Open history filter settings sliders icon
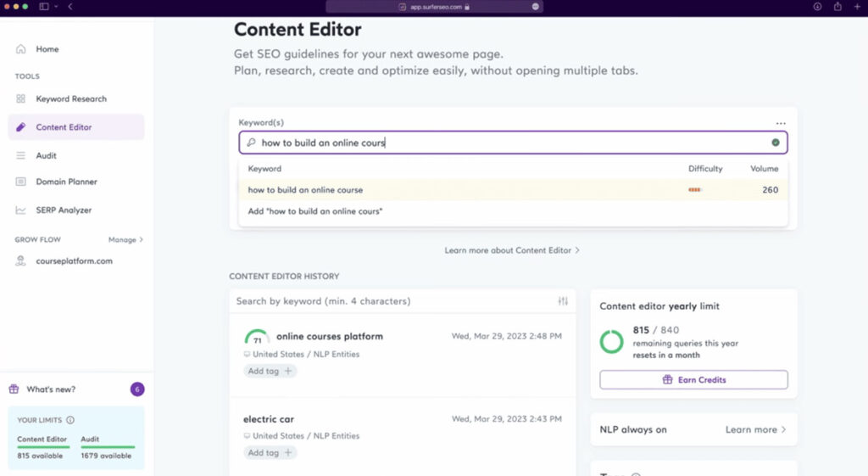Viewport: 868px width, 476px height. [x=563, y=301]
